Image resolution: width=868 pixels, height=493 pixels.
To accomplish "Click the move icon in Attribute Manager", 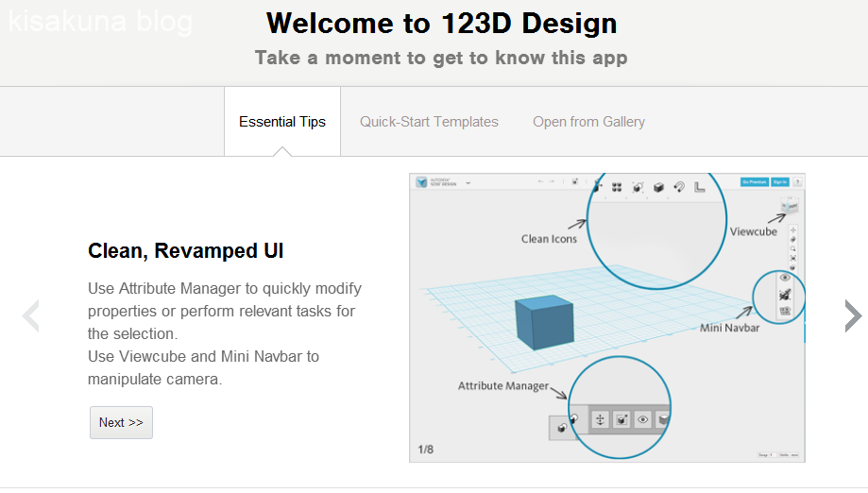I will [x=600, y=419].
